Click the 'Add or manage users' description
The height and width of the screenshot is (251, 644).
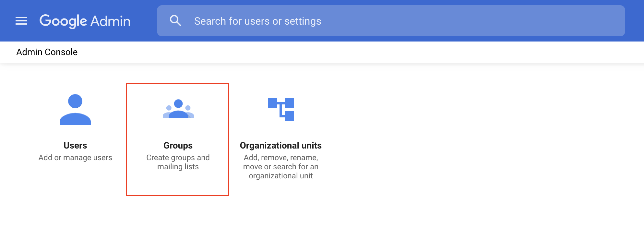(75, 158)
